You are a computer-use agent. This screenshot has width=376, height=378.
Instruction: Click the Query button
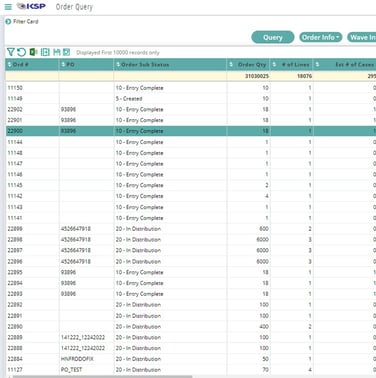tap(273, 37)
